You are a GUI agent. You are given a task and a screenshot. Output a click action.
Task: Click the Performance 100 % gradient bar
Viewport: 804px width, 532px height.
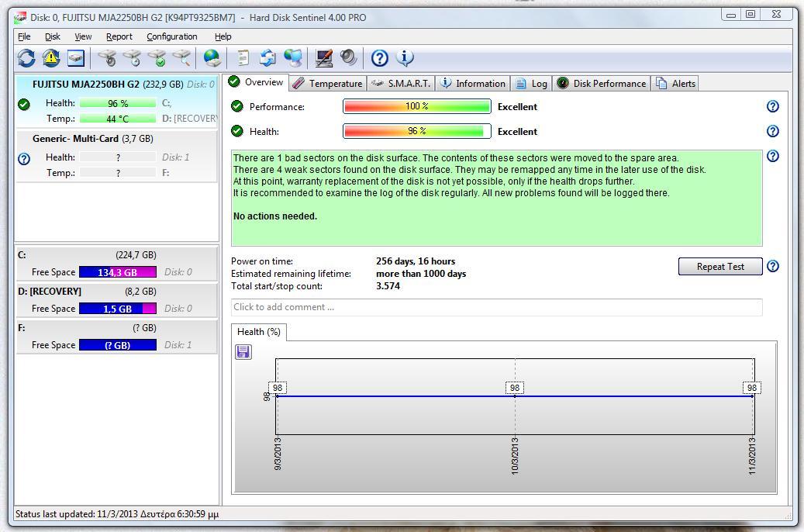(417, 107)
